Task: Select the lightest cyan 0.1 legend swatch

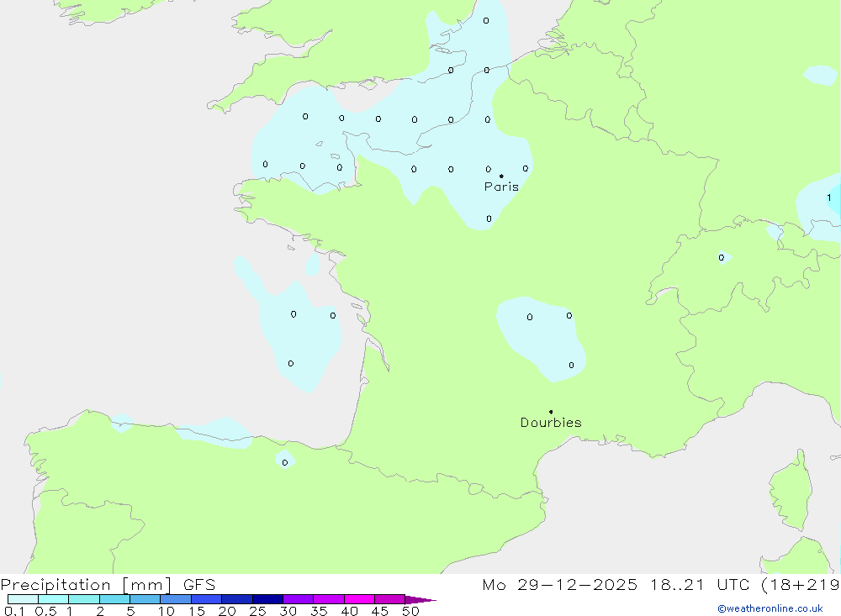Action: click(23, 599)
